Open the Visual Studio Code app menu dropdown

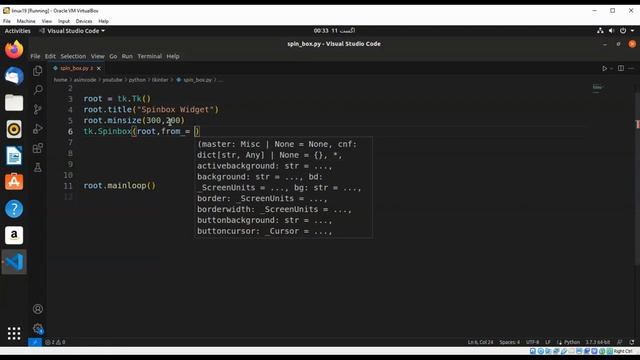pos(72,31)
